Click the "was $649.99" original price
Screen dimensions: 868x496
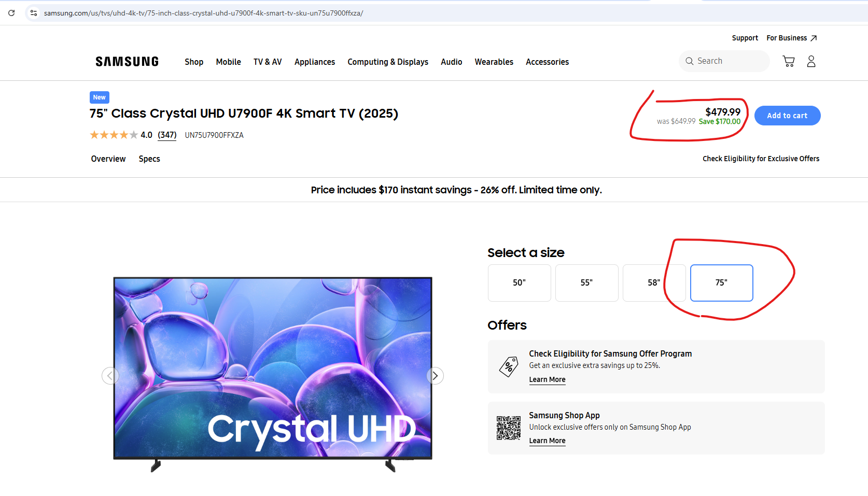click(x=676, y=122)
